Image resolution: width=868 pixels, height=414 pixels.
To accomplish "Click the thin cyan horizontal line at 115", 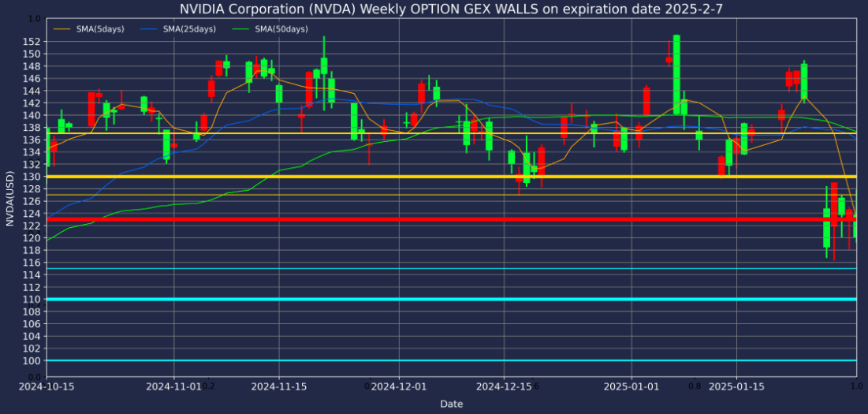I will [451, 268].
